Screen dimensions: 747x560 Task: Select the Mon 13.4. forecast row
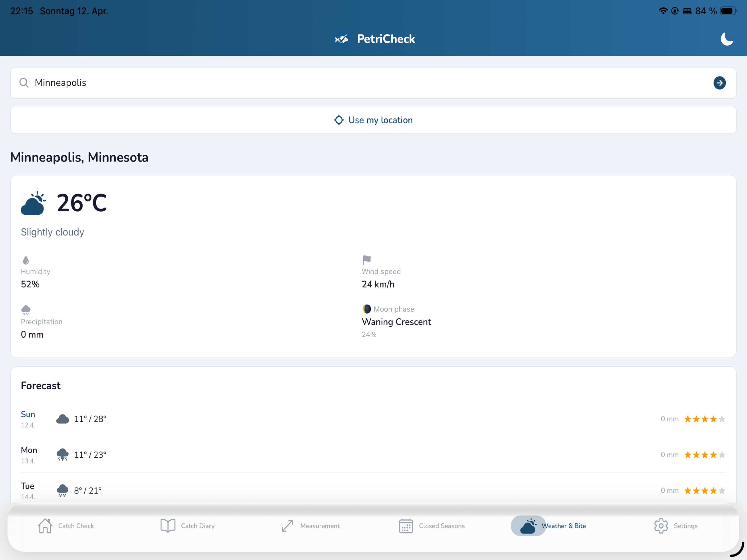[373, 455]
